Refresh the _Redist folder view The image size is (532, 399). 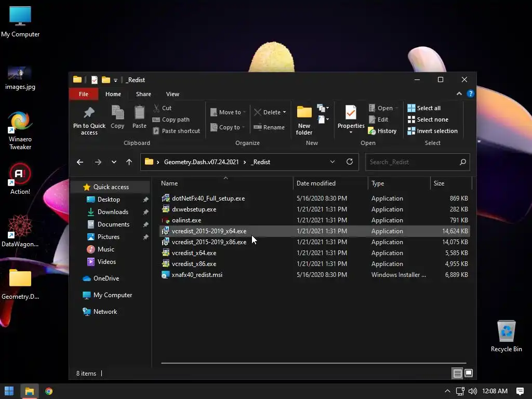coord(350,162)
